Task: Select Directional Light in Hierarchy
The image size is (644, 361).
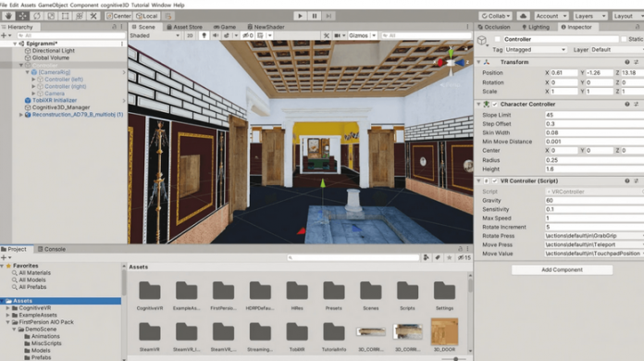Action: [54, 51]
